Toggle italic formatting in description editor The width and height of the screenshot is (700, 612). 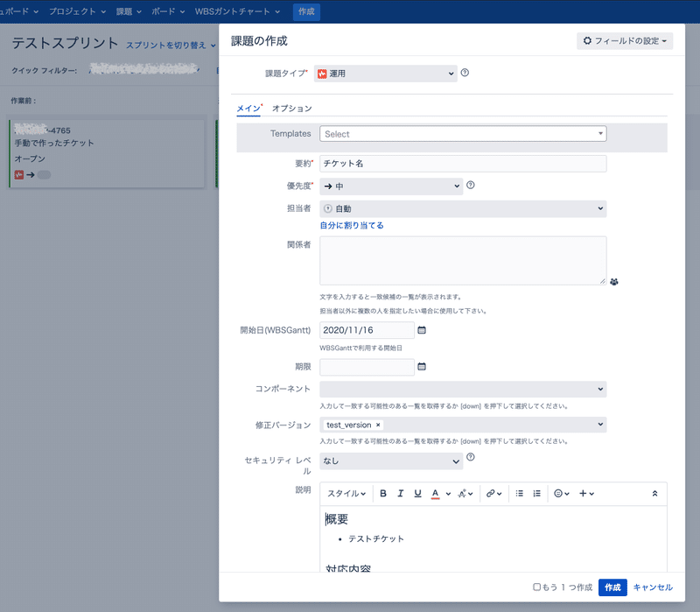401,494
